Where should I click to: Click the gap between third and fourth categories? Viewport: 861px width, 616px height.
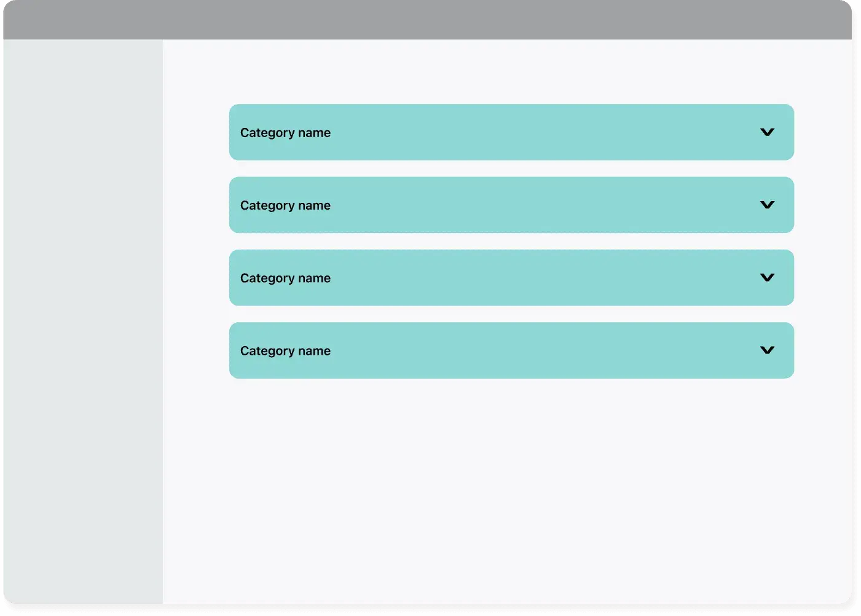click(x=511, y=314)
